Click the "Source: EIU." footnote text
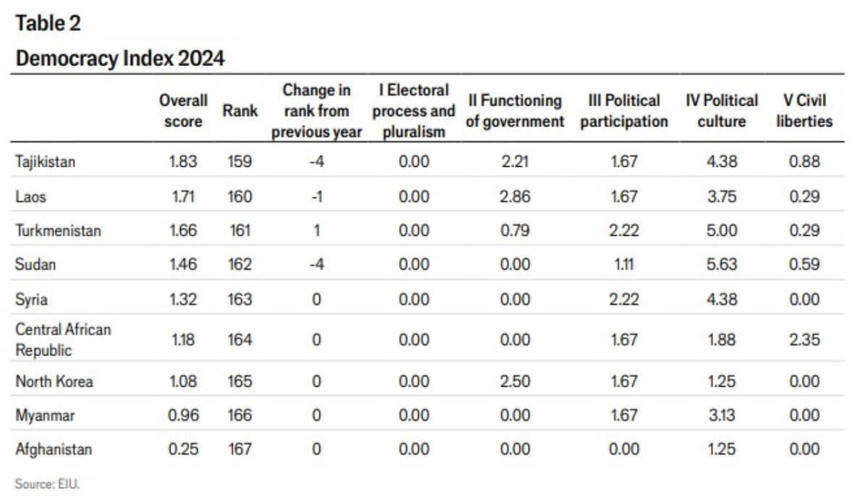Viewport: 868px width, 500px height. pos(46,486)
